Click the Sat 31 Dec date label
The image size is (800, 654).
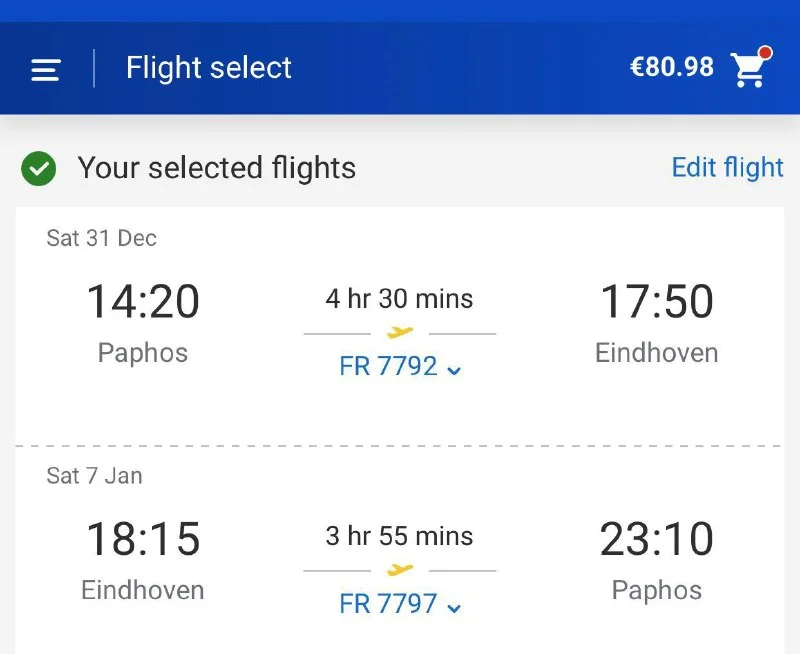pyautogui.click(x=101, y=238)
